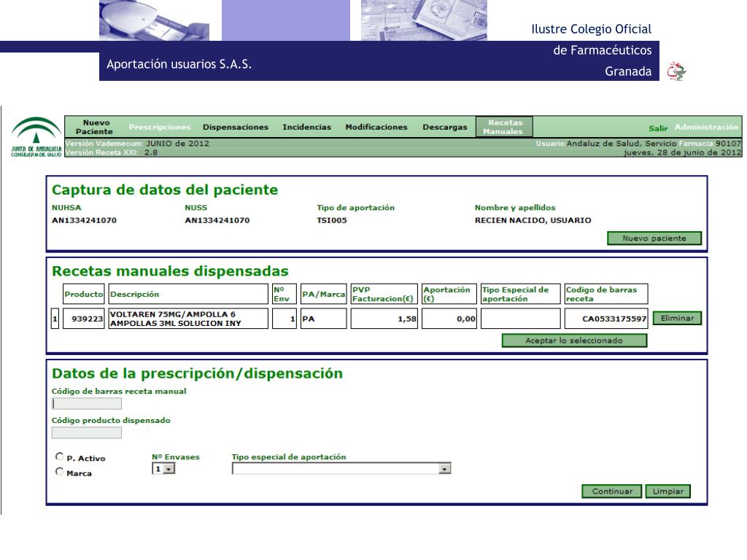Select row number 1 cell
The image size is (747, 560).
point(55,319)
